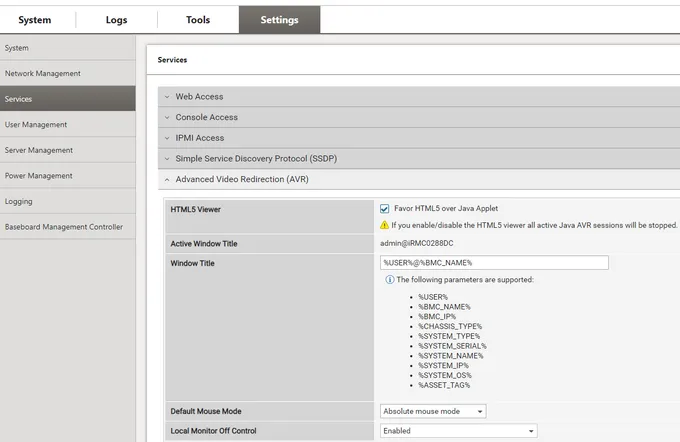Click the %SYSTEM_IP% parameter text
Screen dimensions: 680x442
tap(443, 366)
